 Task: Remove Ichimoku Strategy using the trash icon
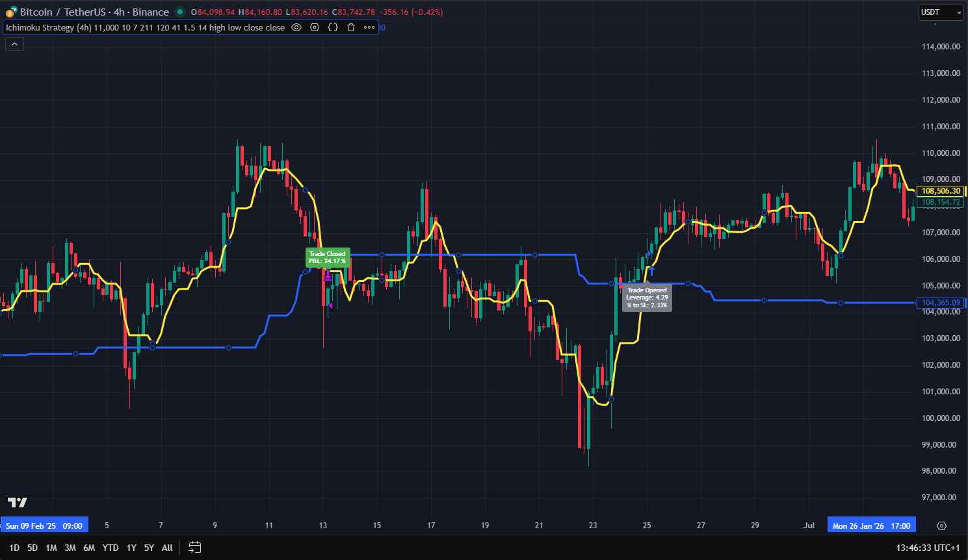click(351, 27)
